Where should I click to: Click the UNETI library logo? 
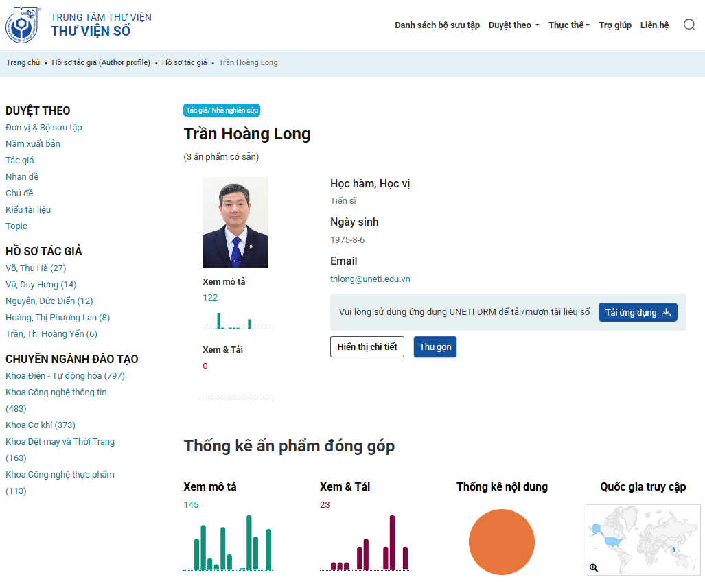(x=23, y=25)
